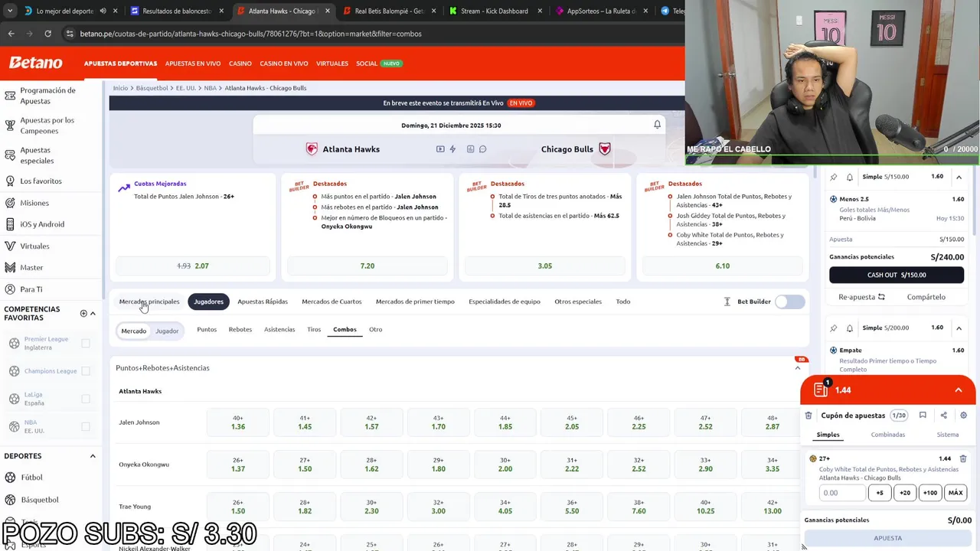Click the Misiones sidebar icon
Viewport: 980px width, 551px height.
click(x=10, y=203)
